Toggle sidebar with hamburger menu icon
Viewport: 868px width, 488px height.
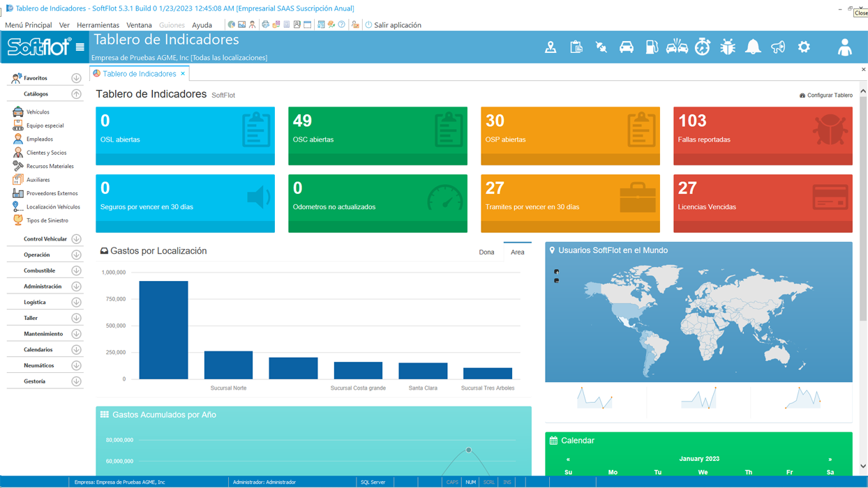pos(80,47)
